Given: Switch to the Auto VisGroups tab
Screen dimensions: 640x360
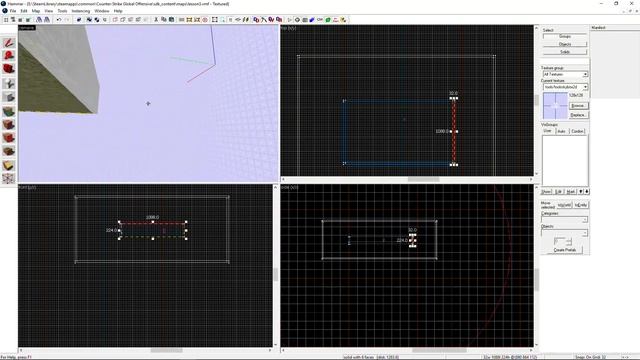Looking at the screenshot, I should [561, 131].
